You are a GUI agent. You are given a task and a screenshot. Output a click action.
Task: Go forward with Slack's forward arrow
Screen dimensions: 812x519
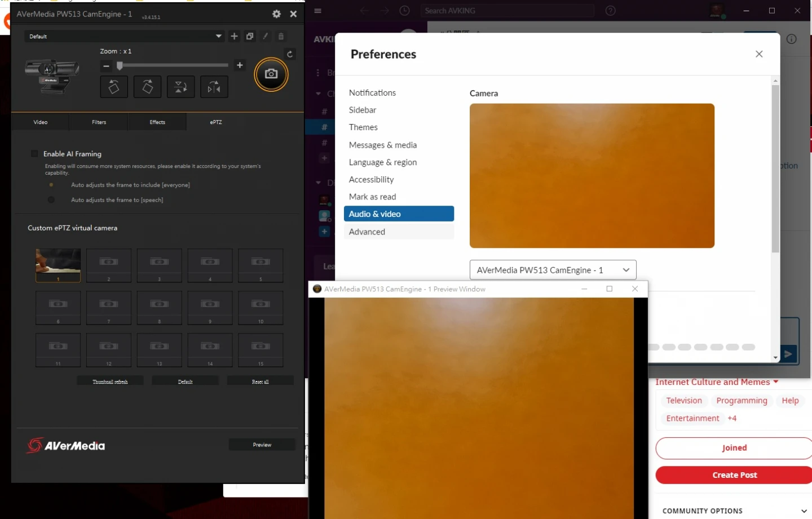coord(385,11)
